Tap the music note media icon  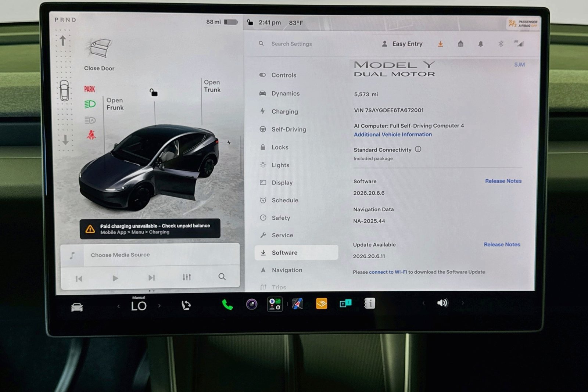[x=72, y=255]
